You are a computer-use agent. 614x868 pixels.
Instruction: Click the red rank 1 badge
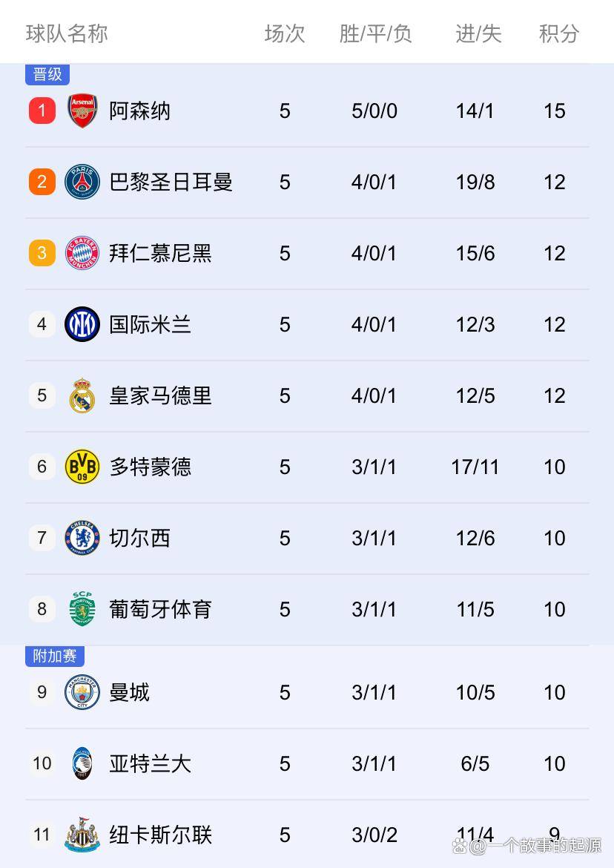[x=42, y=111]
